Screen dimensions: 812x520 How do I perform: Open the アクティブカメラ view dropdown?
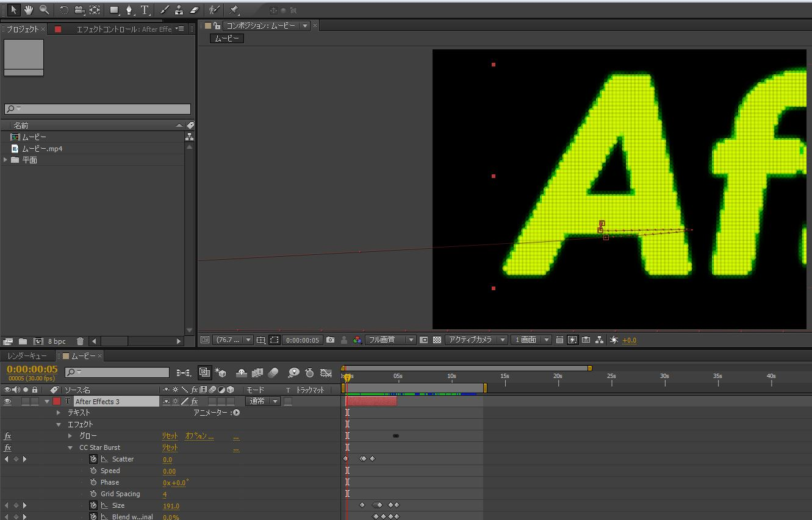pyautogui.click(x=476, y=340)
